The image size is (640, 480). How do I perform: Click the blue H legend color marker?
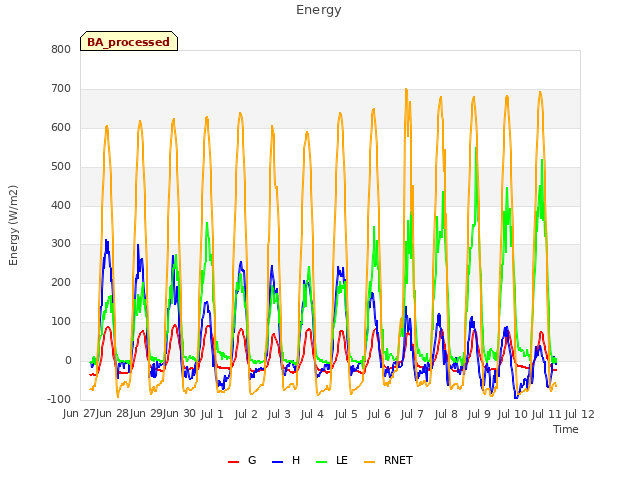[277, 462]
